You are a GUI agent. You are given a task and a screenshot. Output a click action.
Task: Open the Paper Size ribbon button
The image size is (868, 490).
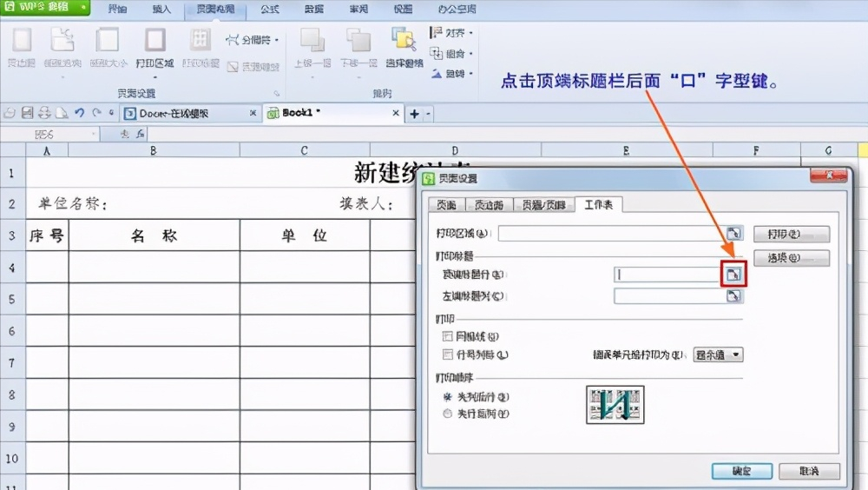pyautogui.click(x=108, y=48)
